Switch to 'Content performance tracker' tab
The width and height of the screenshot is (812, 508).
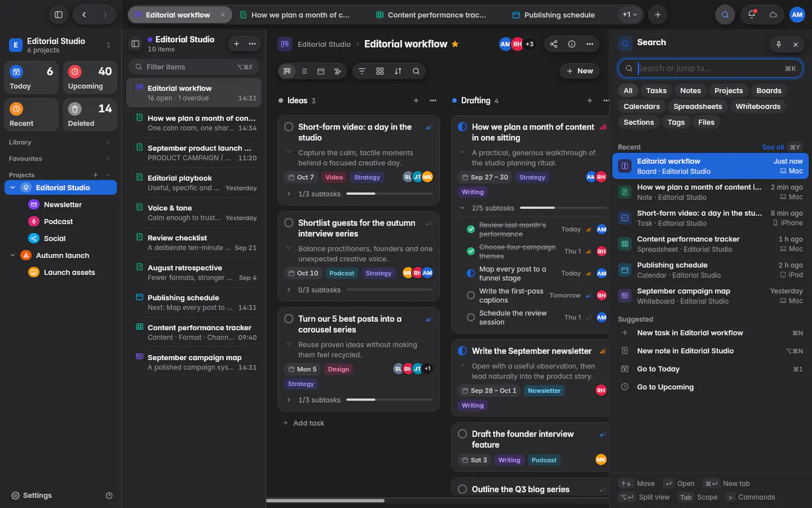pos(431,15)
